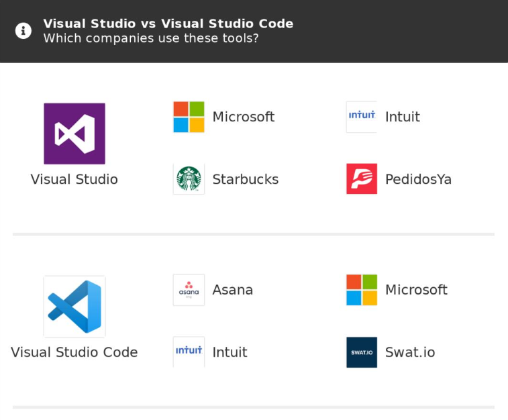Image resolution: width=508 pixels, height=420 pixels.
Task: Click the purple Visual Studio logo
Action: 74,134
